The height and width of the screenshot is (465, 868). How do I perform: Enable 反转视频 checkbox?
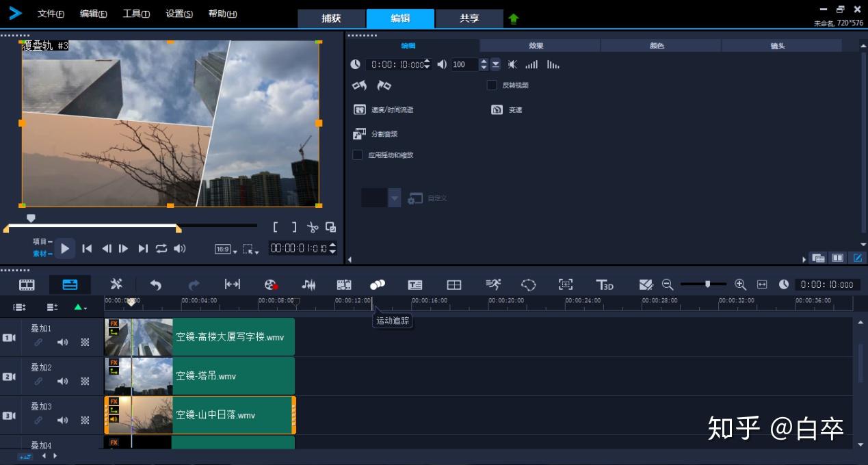[492, 85]
